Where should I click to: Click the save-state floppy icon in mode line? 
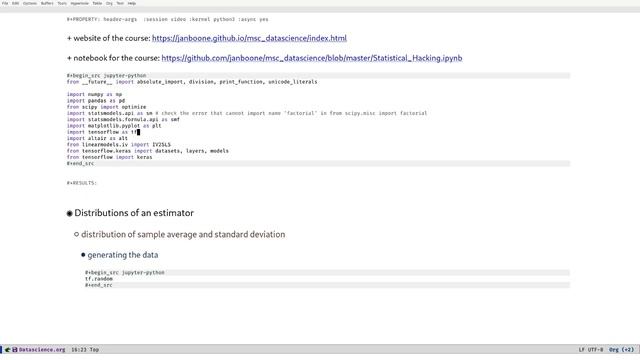click(15, 350)
